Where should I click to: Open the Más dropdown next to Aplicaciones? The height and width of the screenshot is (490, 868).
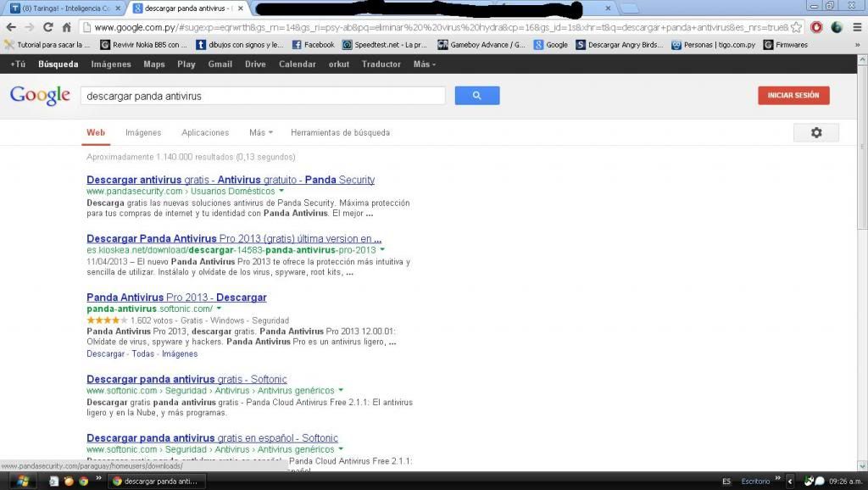pos(261,133)
